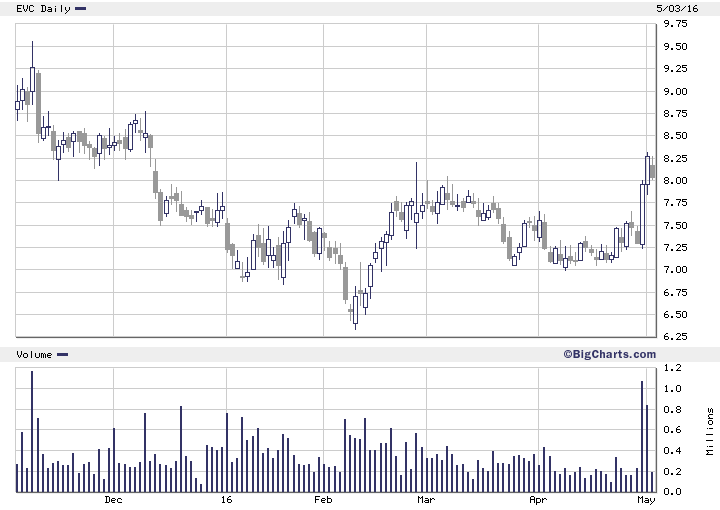
Task: Select the 9.75 price axis label
Action: click(675, 24)
